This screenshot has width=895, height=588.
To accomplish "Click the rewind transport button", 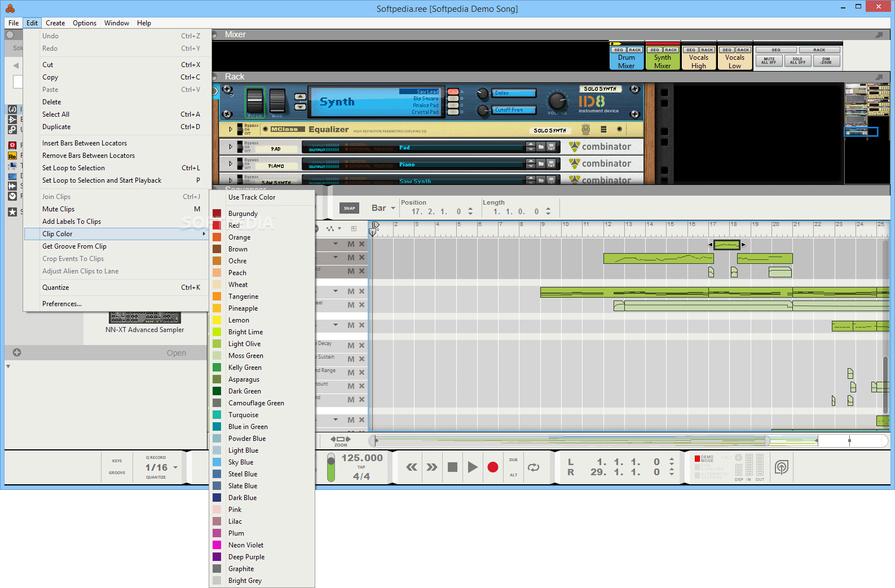I will 412,467.
